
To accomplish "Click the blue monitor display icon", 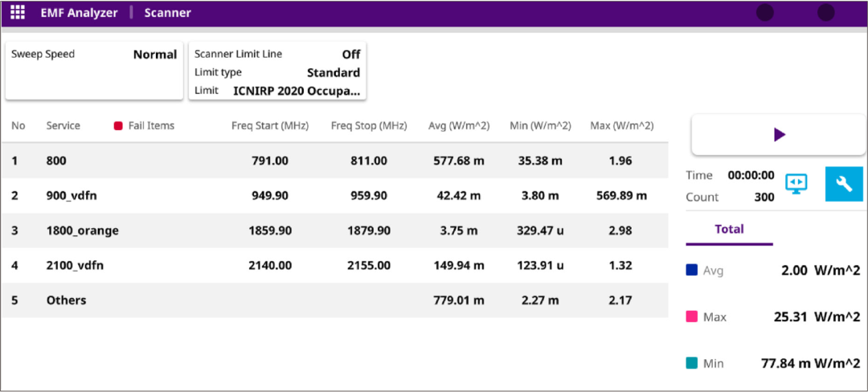I will click(x=796, y=184).
